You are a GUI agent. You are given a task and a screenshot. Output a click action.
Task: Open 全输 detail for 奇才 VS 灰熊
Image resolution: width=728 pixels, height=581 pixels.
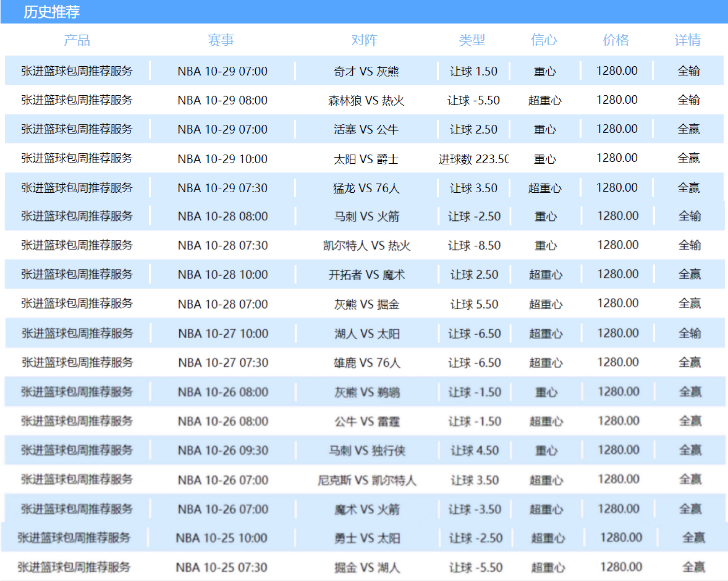pyautogui.click(x=689, y=71)
